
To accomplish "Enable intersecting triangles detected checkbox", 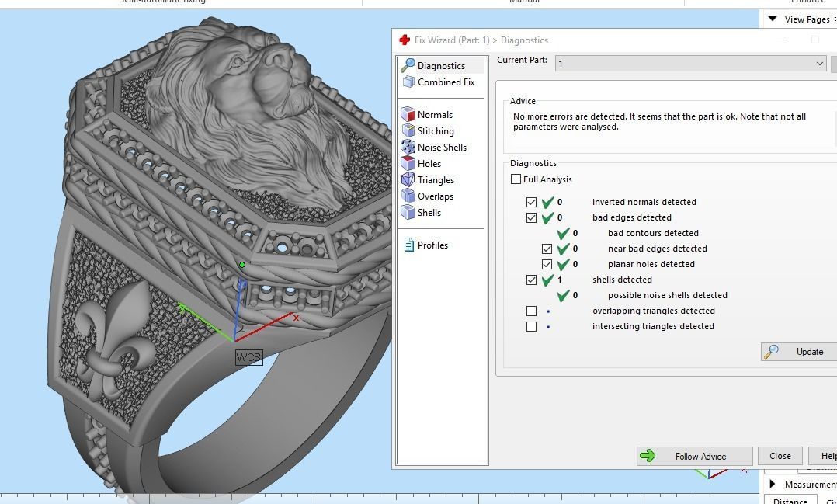I will click(x=531, y=326).
